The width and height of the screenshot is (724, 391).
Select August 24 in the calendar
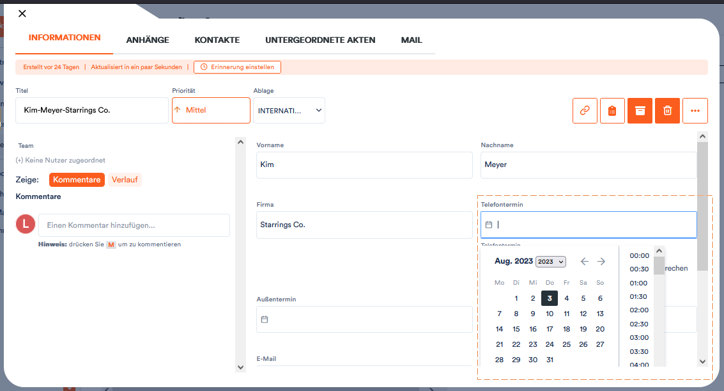pos(549,344)
